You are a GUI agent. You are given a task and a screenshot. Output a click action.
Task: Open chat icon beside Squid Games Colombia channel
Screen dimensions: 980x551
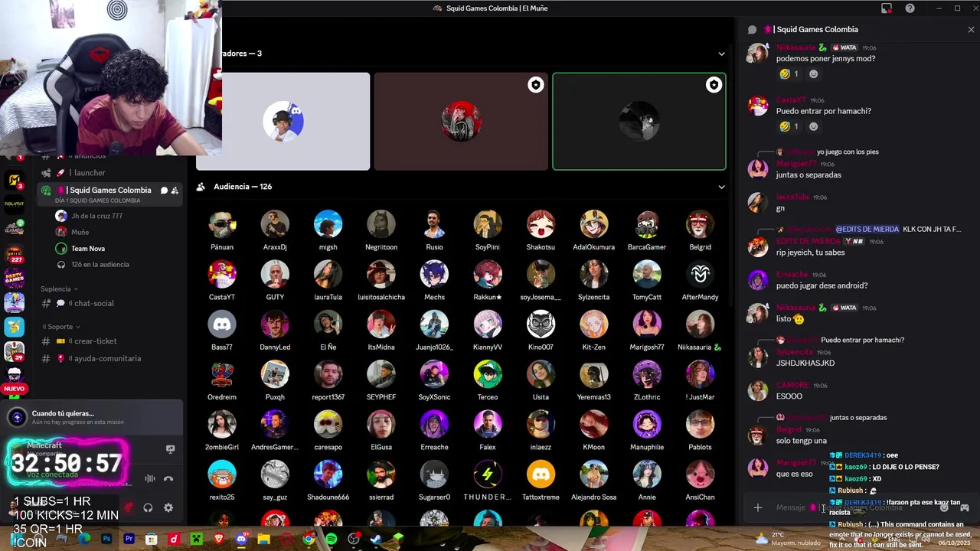tap(164, 191)
